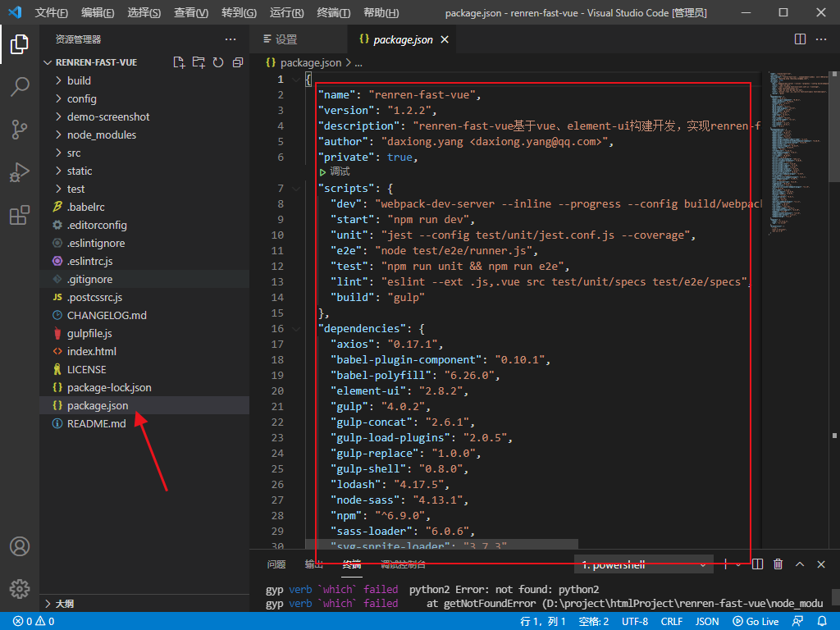840x630 pixels.
Task: Expand the outline section at bottom
Action: [x=48, y=604]
